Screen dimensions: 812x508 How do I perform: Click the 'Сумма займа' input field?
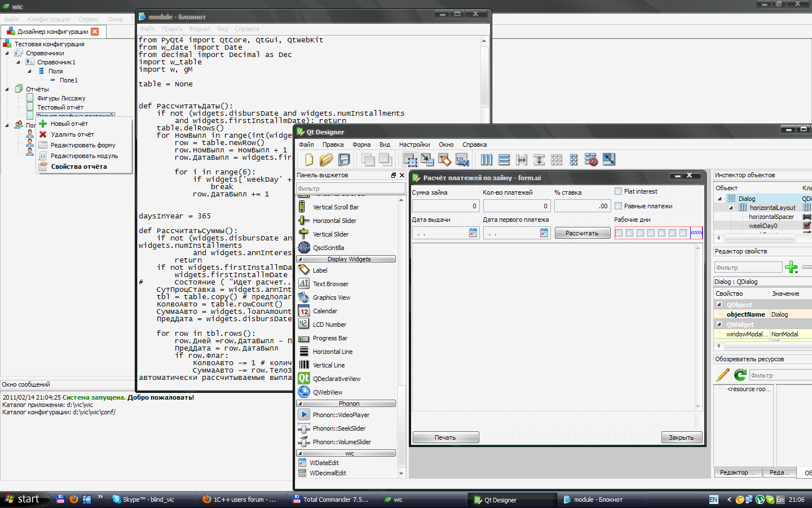[445, 206]
